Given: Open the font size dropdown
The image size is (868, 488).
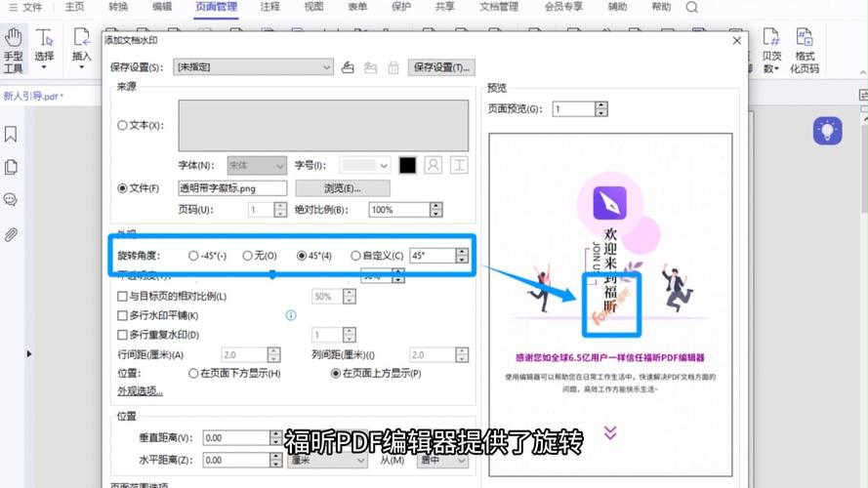Looking at the screenshot, I should [365, 166].
